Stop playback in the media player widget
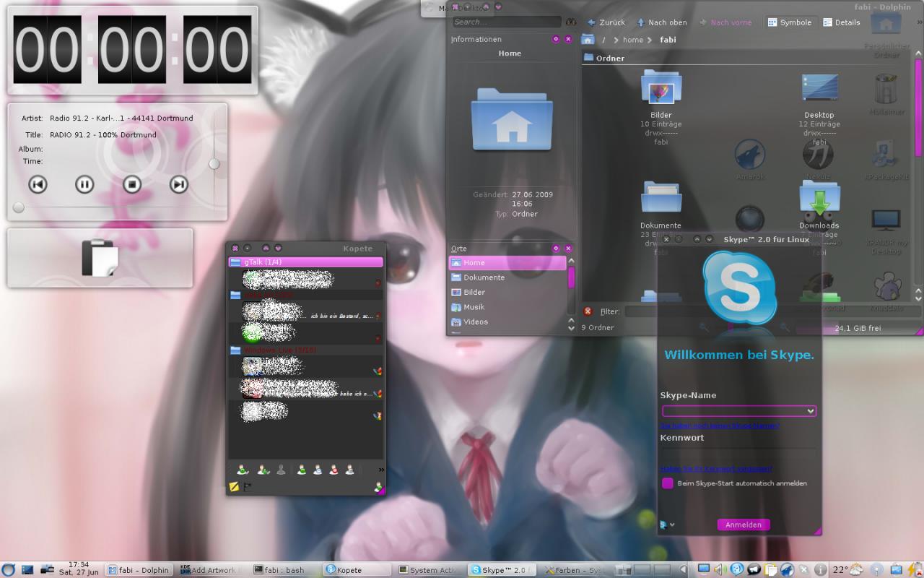The height and width of the screenshot is (578, 924). [131, 184]
